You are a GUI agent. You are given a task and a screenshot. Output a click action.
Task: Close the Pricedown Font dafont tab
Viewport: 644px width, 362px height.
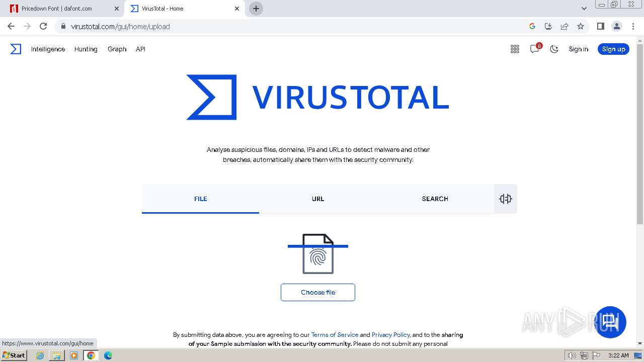pyautogui.click(x=117, y=9)
